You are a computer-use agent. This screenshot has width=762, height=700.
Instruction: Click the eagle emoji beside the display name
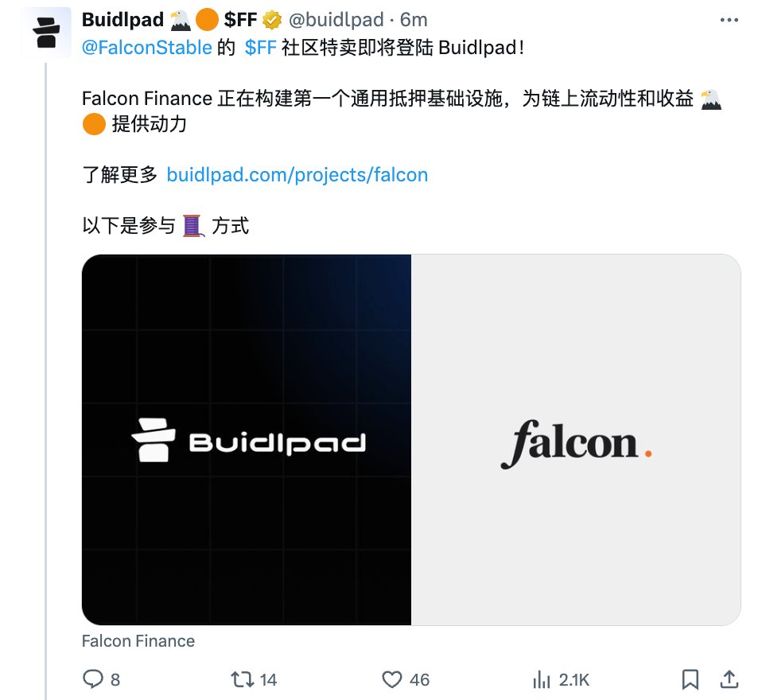pyautogui.click(x=181, y=21)
